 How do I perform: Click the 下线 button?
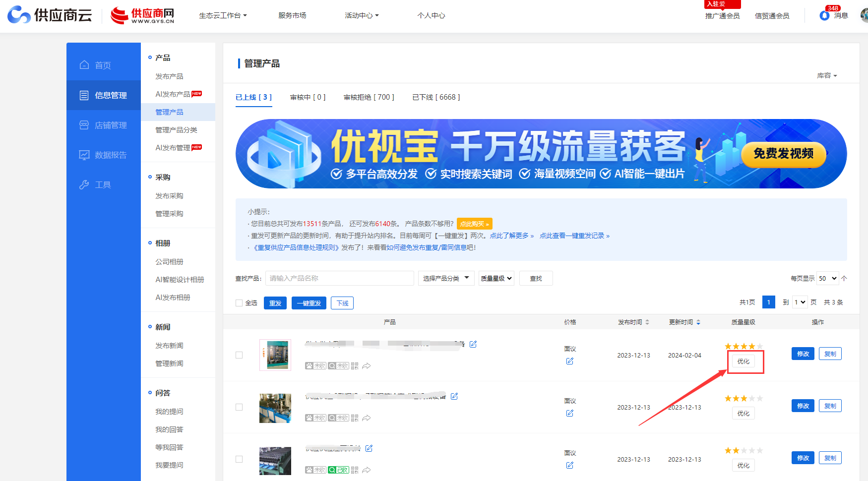pyautogui.click(x=342, y=303)
